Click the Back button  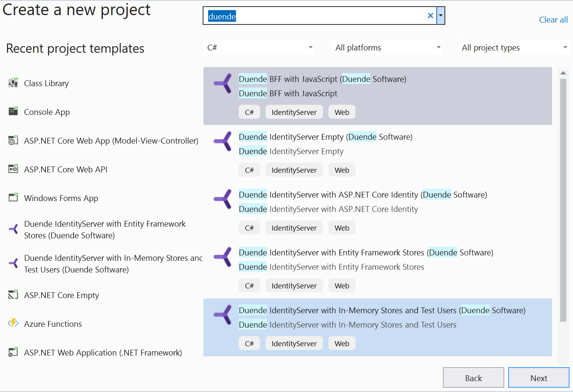[x=473, y=378]
